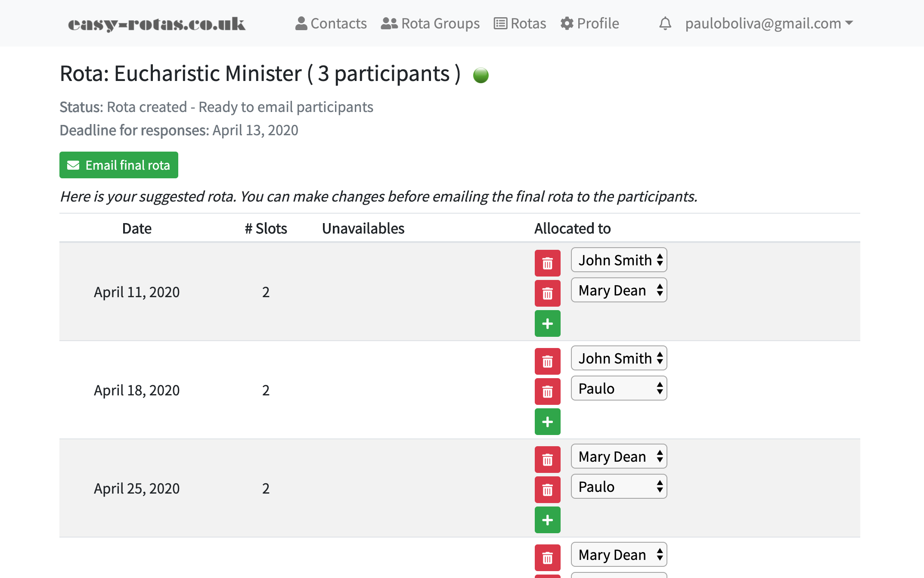Open Mary Dean dropdown for April 11
This screenshot has width=924, height=578.
619,290
